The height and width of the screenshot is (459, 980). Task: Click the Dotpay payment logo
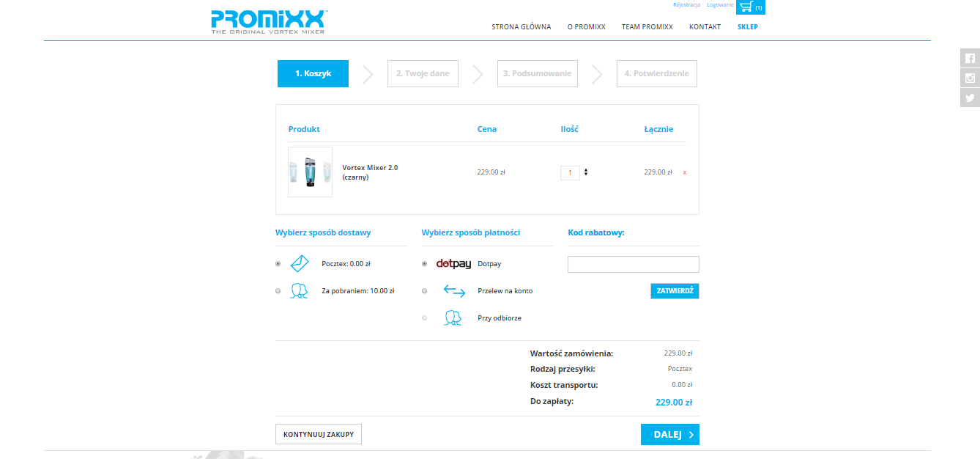(x=453, y=264)
